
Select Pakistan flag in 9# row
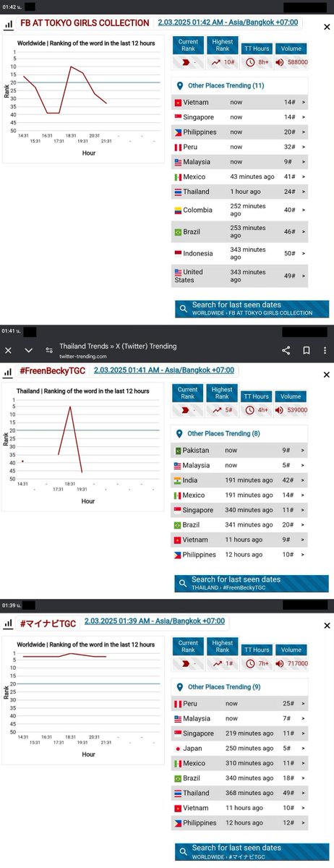coord(178,451)
